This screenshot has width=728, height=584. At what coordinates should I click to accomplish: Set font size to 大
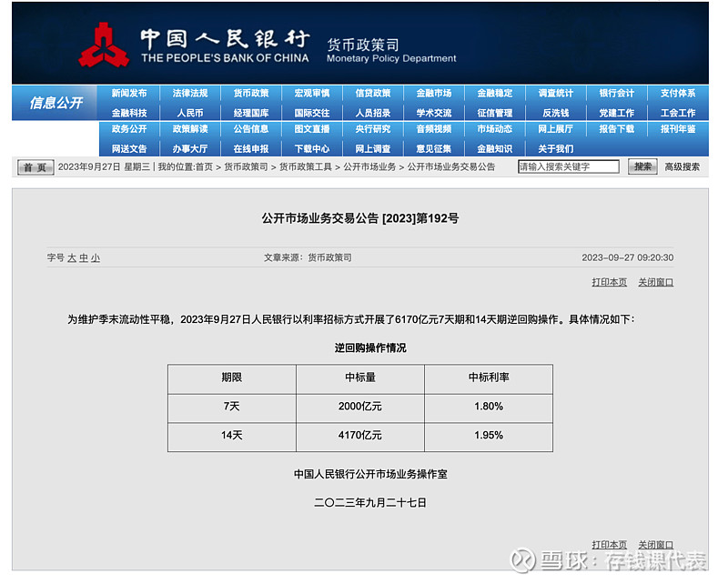click(x=72, y=258)
